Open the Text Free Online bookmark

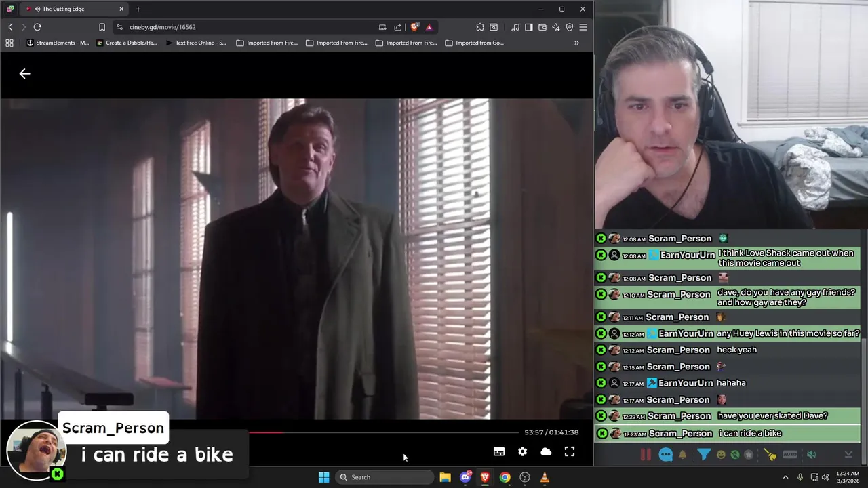tap(196, 43)
